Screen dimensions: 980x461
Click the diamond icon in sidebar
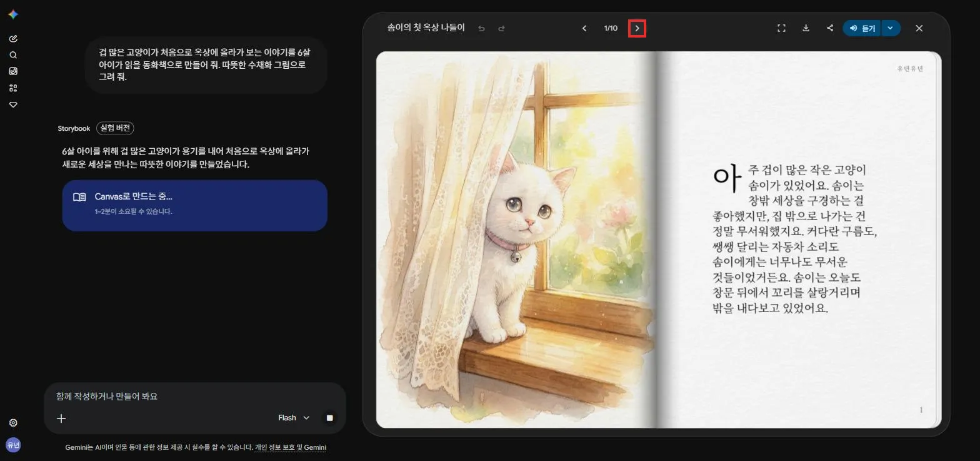(13, 104)
